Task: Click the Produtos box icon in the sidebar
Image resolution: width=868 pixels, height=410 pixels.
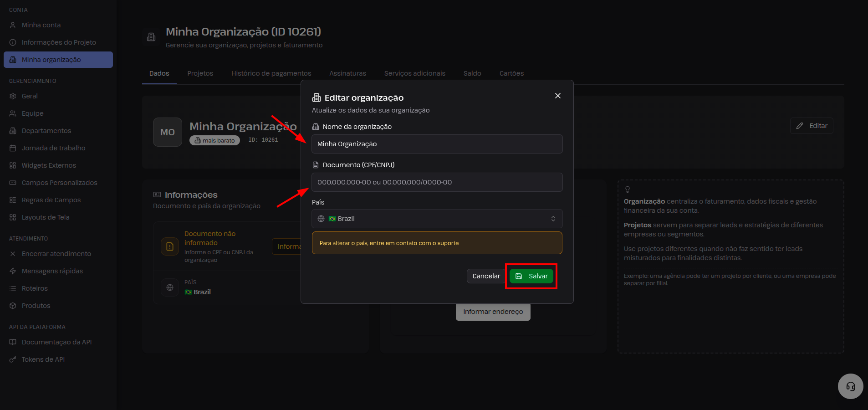Action: pyautogui.click(x=13, y=306)
